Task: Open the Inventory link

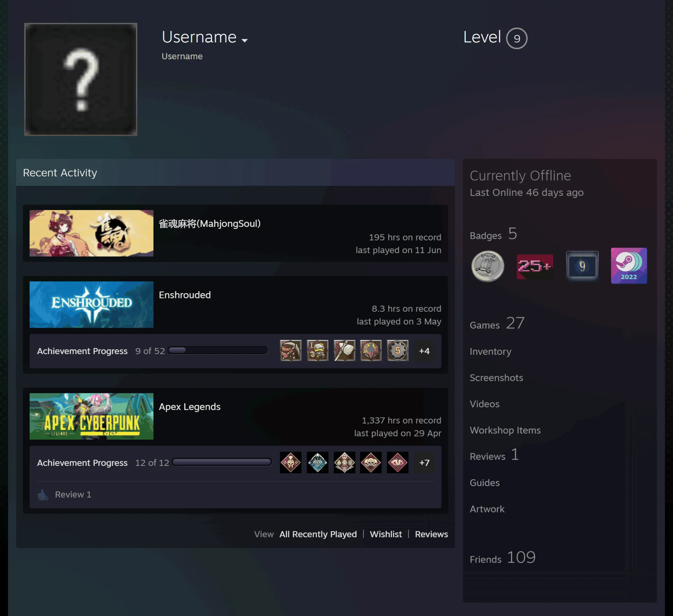Action: pos(490,351)
